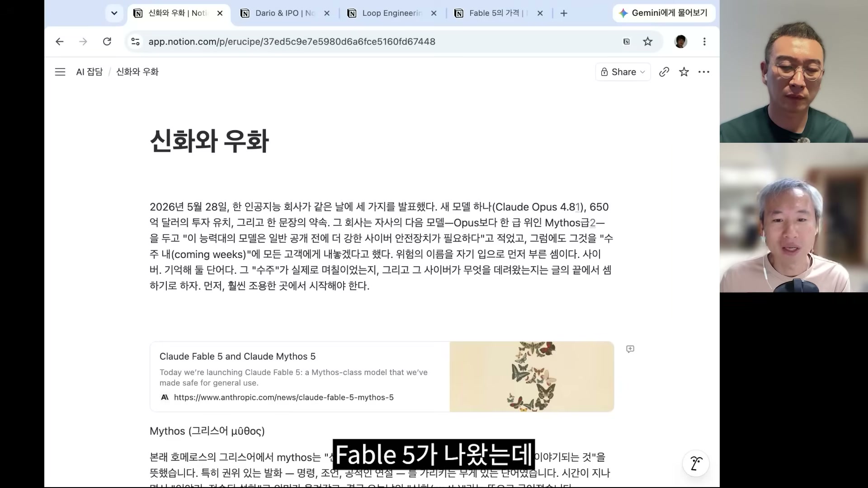Open footnote 2 after Mythos급
The height and width of the screenshot is (488, 868).
tap(593, 223)
